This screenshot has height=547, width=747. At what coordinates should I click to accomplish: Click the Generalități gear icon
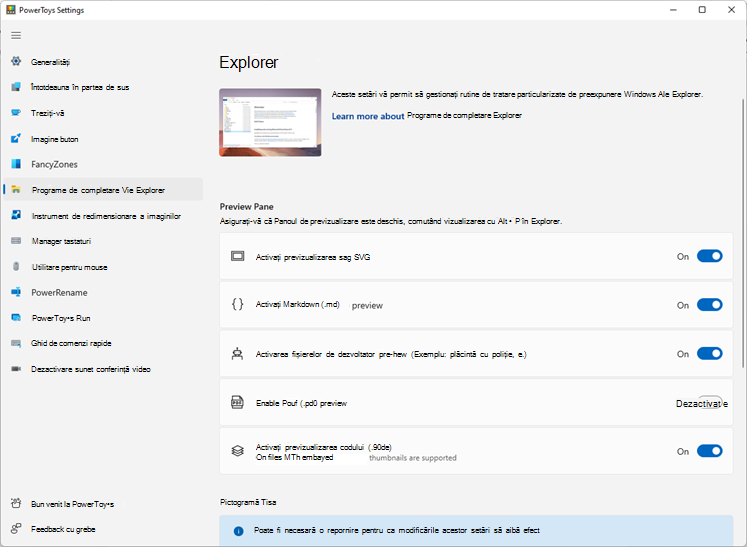coord(16,61)
